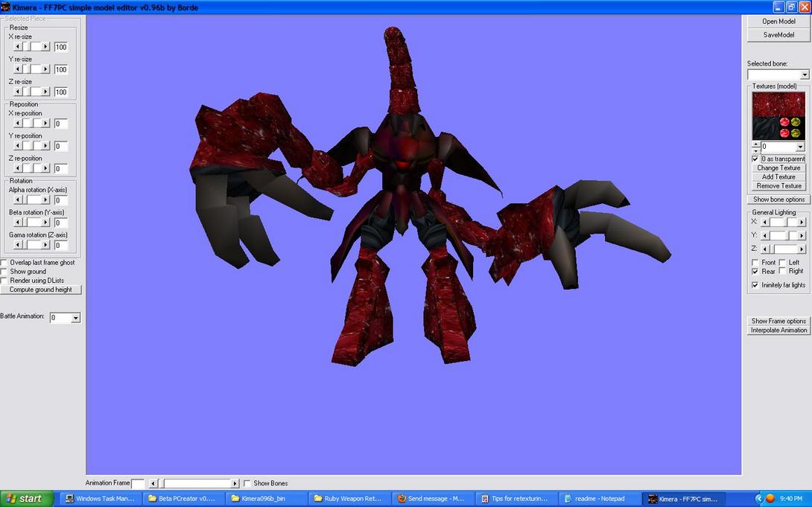Click the orange system tray icon

pyautogui.click(x=770, y=499)
